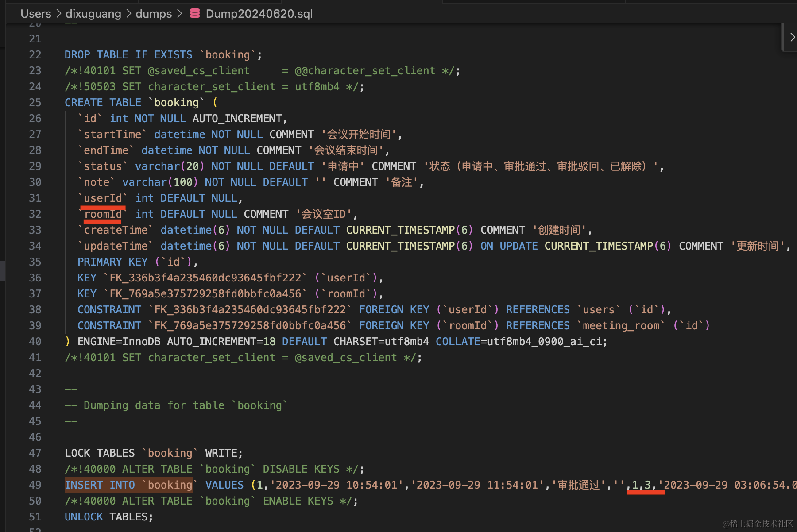Viewport: 797px width, 532px height.
Task: Click varchar(100) type on line 30
Action: (x=160, y=182)
